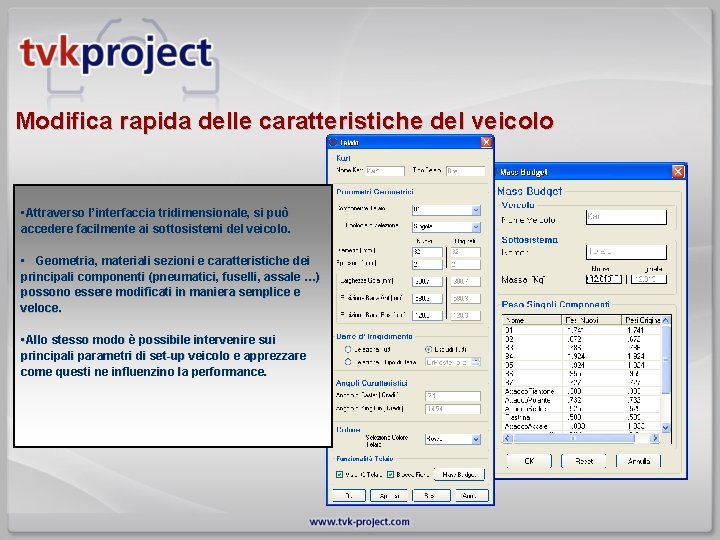Screen dimensions: 720x540
Task: Confirm Mass Budget with the OK button
Action: pos(529,461)
